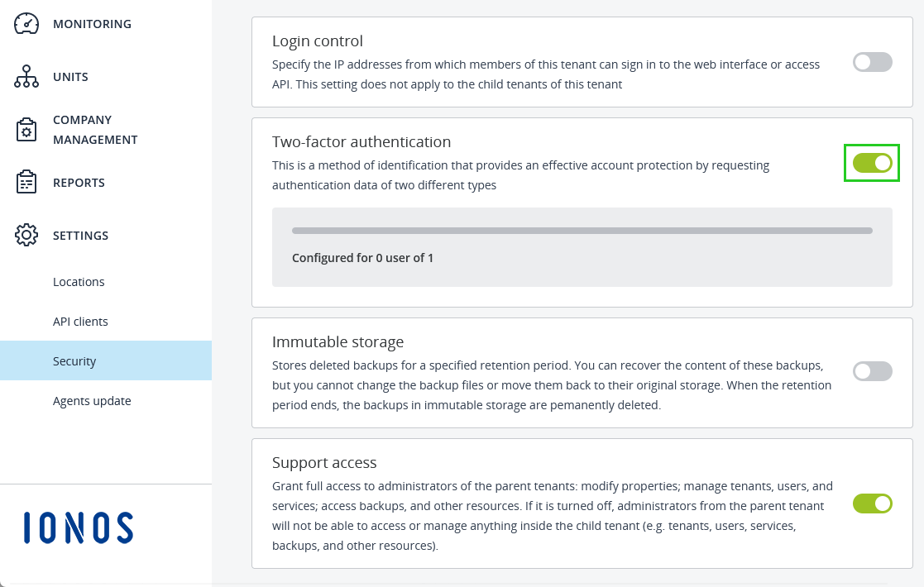Click the Settings gear icon
Screen dimensions: 924x587
coord(26,236)
